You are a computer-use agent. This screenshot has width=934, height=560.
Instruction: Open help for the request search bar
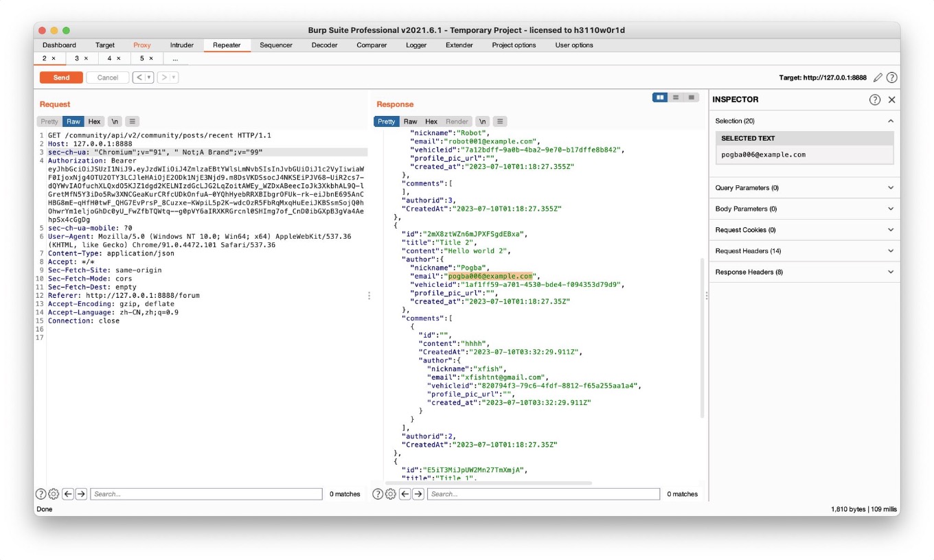(41, 494)
